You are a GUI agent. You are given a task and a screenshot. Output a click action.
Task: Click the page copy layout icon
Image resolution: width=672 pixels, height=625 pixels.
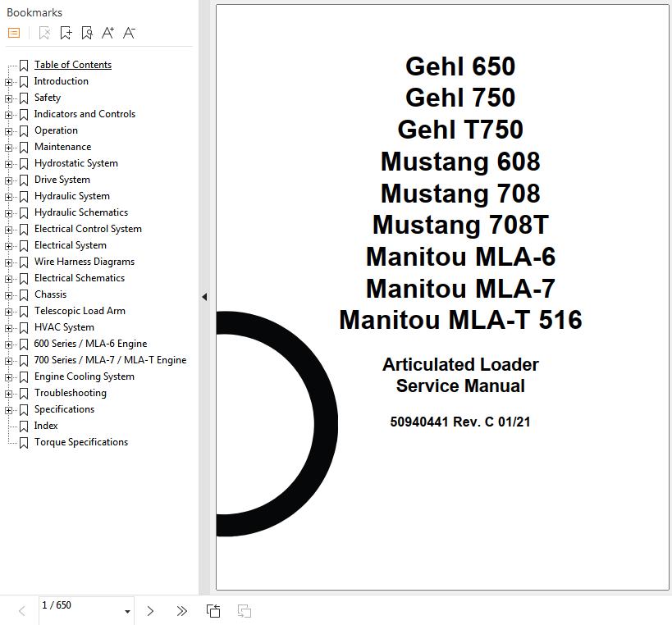tap(213, 611)
